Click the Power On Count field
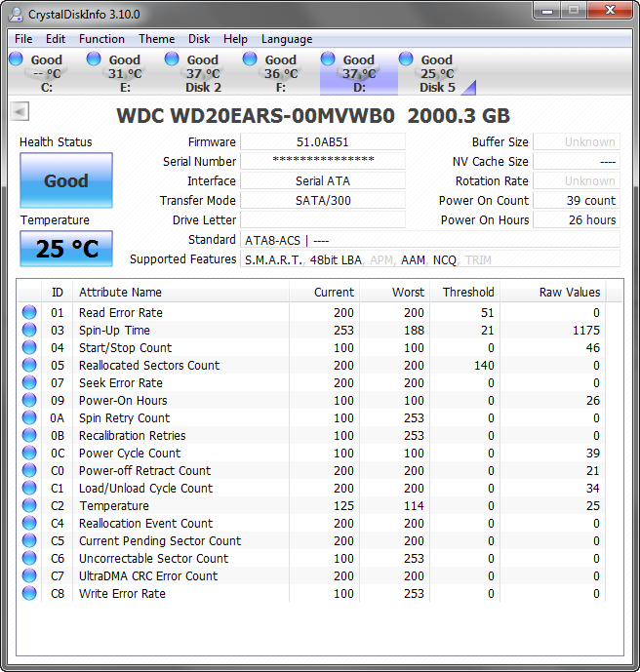Viewport: 640px width, 672px height. (x=577, y=200)
